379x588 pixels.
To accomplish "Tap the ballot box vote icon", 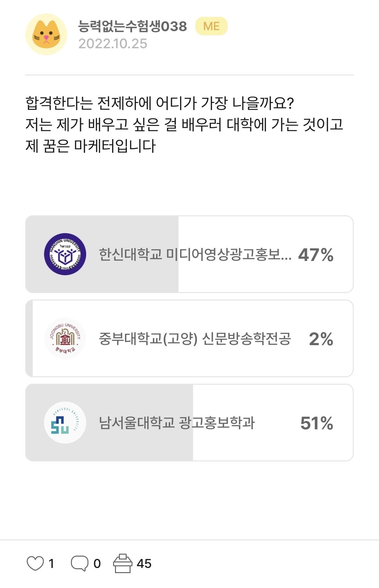I will (x=122, y=563).
